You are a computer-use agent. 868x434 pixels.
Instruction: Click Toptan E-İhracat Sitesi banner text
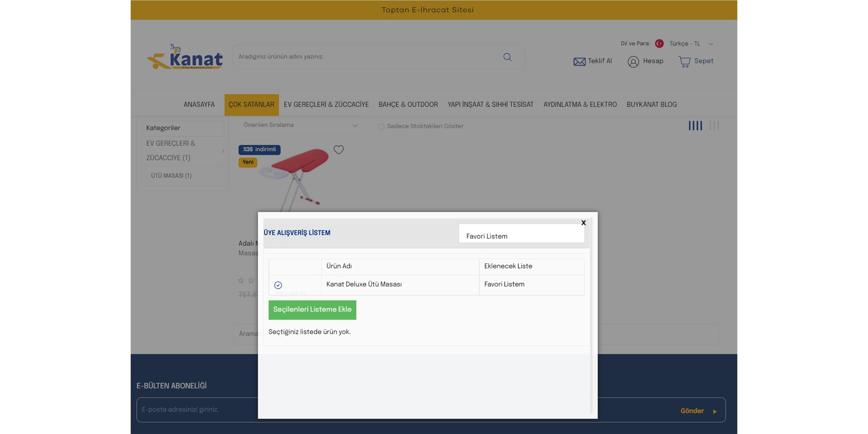coord(427,10)
